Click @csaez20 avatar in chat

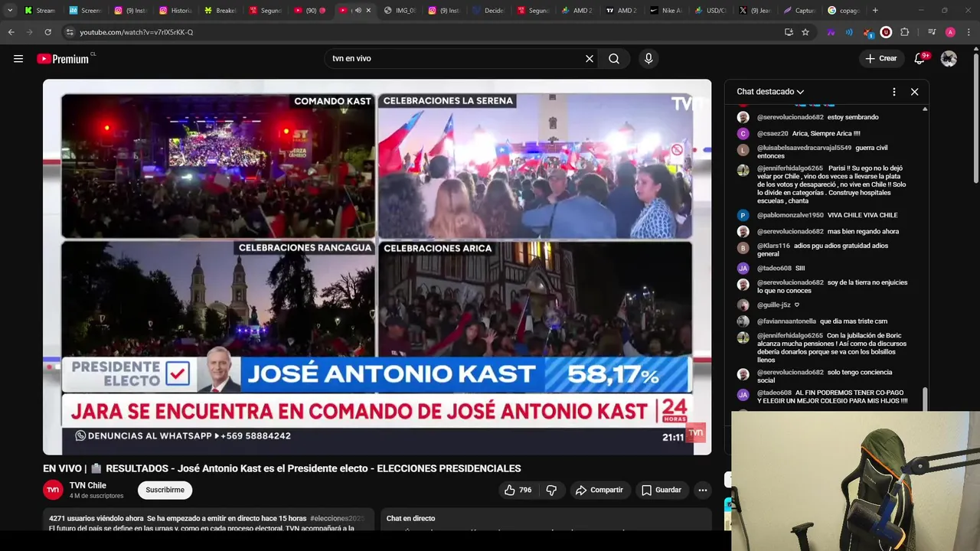pyautogui.click(x=743, y=133)
